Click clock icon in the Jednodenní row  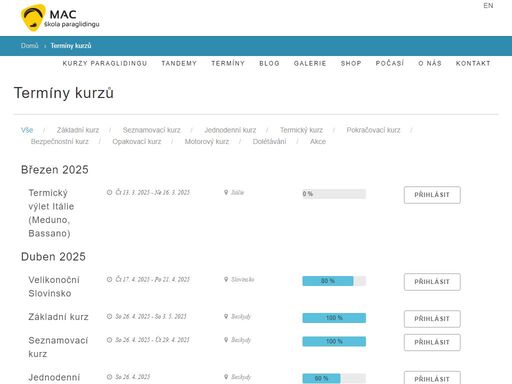pyautogui.click(x=109, y=377)
